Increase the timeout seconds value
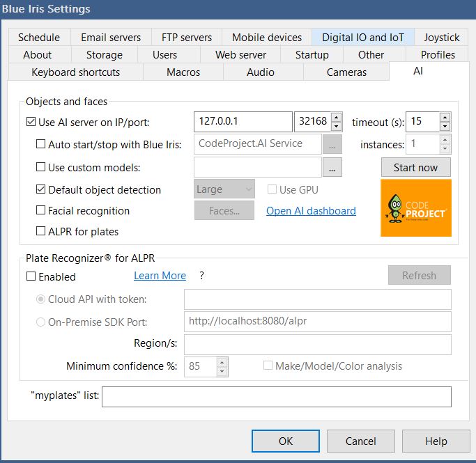 point(445,118)
